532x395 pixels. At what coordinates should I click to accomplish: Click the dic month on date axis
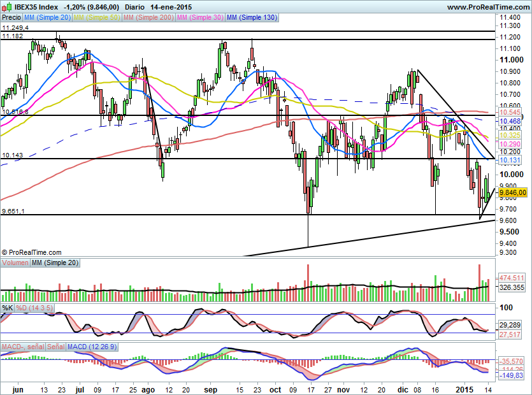[403, 389]
